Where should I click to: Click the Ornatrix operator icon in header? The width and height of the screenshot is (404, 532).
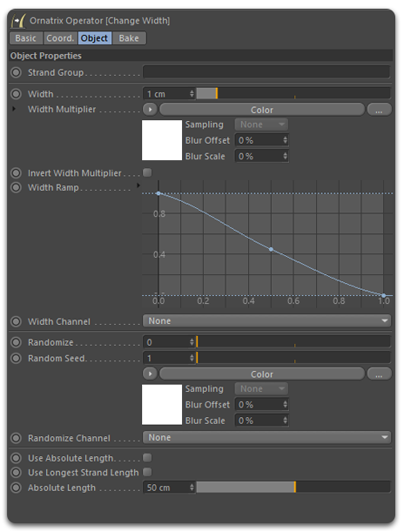point(18,21)
